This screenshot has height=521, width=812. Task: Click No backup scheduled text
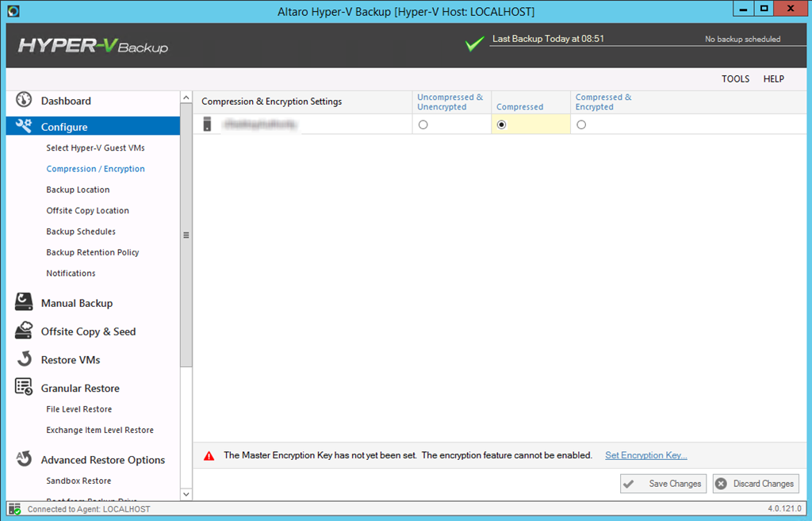742,40
